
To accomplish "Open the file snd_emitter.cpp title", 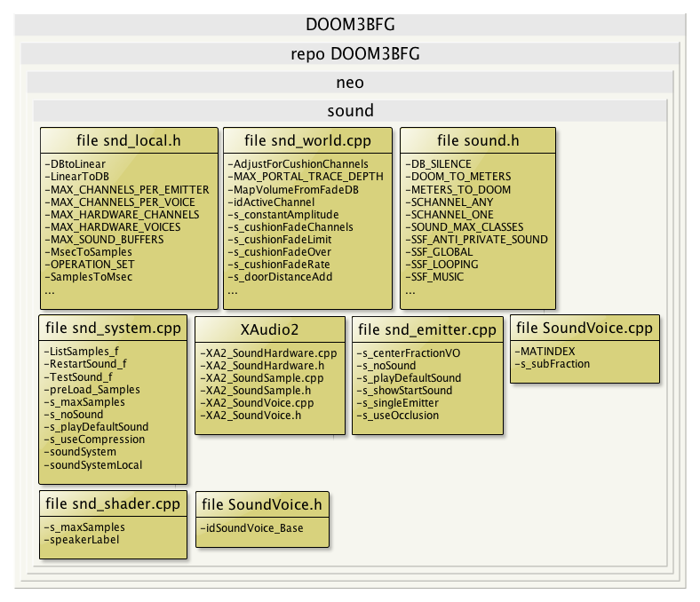I will coord(427,329).
